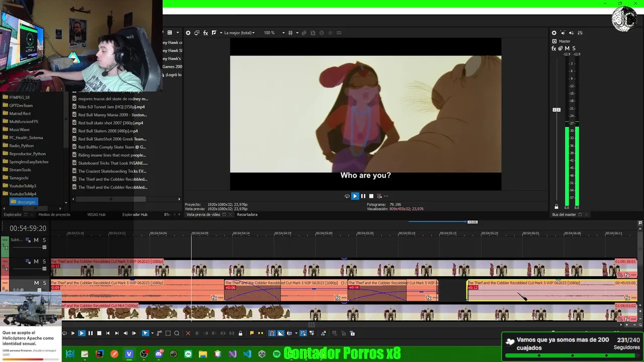Toggle external monitor preview icon
This screenshot has height=362, width=644.
point(197,33)
